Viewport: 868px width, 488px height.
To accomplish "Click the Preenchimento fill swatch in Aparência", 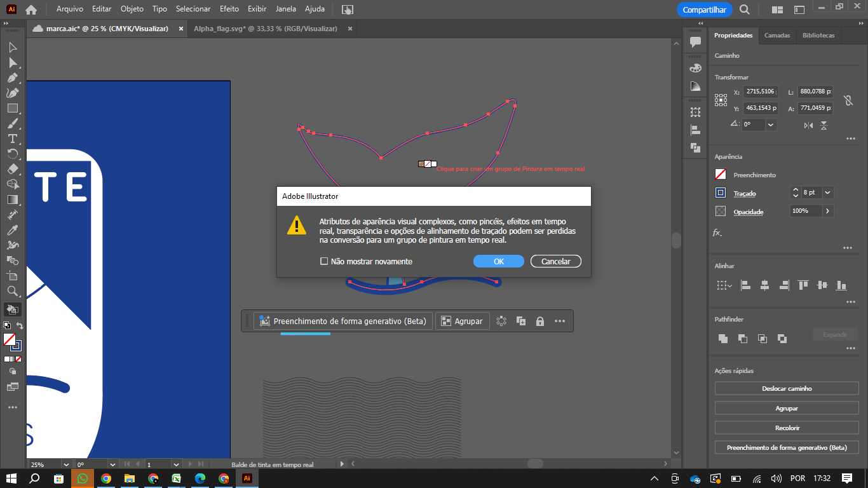I will (721, 174).
